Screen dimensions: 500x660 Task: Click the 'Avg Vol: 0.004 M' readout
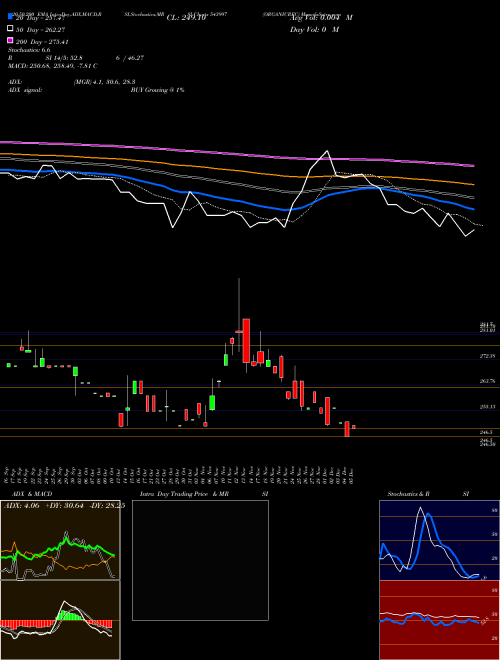[321, 17]
